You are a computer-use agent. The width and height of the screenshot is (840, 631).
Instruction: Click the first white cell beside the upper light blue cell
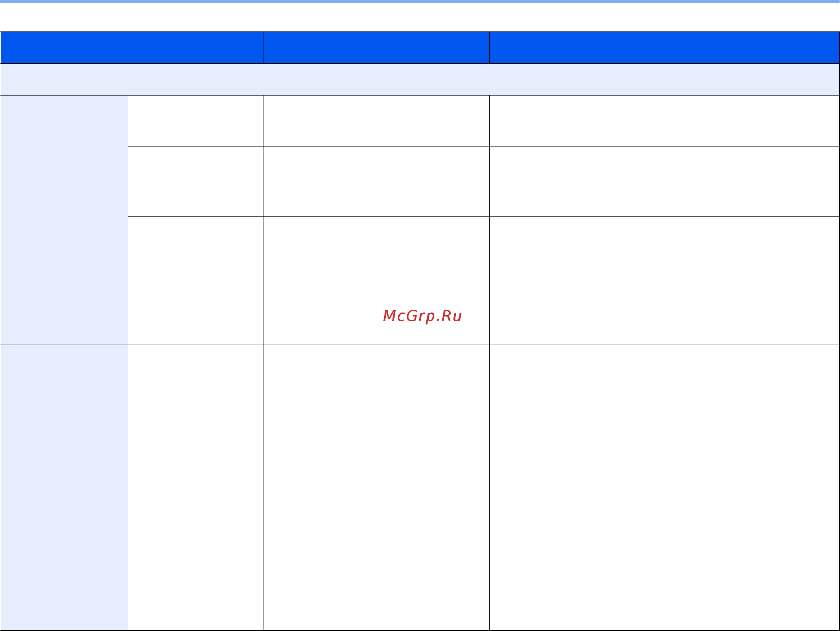[x=195, y=121]
